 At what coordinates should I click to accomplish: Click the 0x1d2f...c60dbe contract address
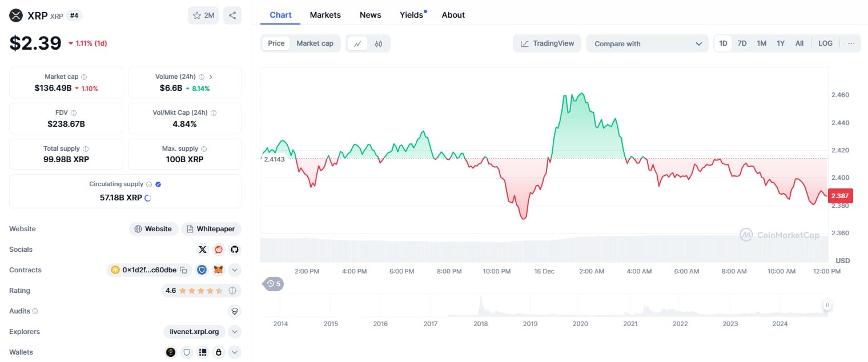[150, 270]
